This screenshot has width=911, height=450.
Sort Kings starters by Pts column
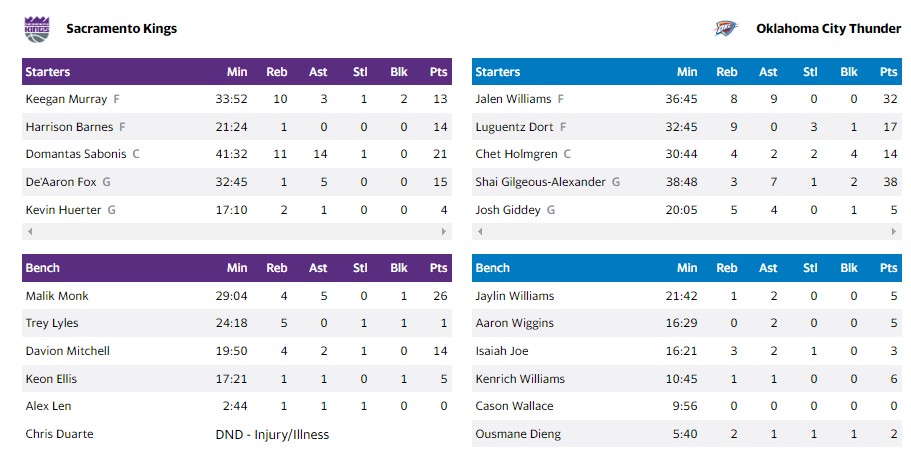point(438,72)
